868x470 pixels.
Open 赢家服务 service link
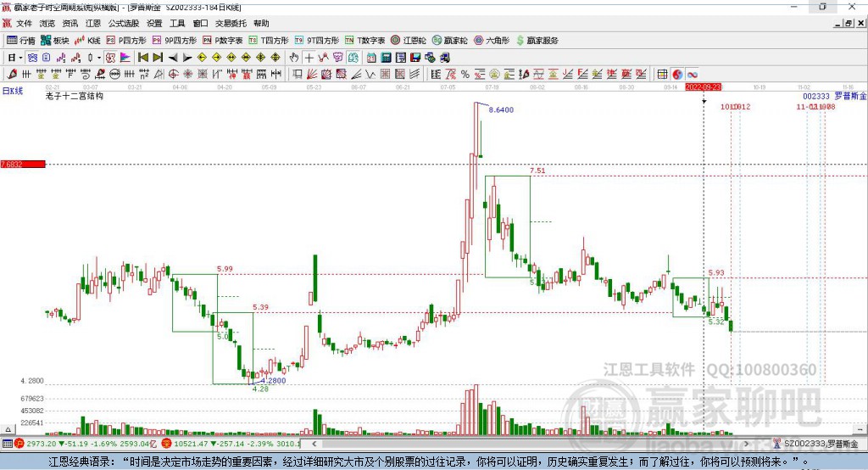point(537,41)
